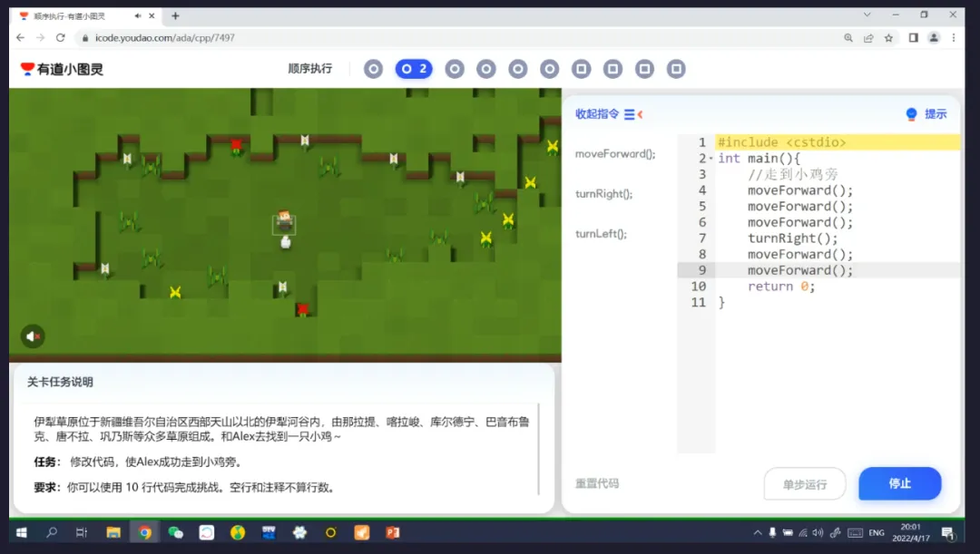
Task: Open level 6 circle in level bar
Action: [549, 69]
